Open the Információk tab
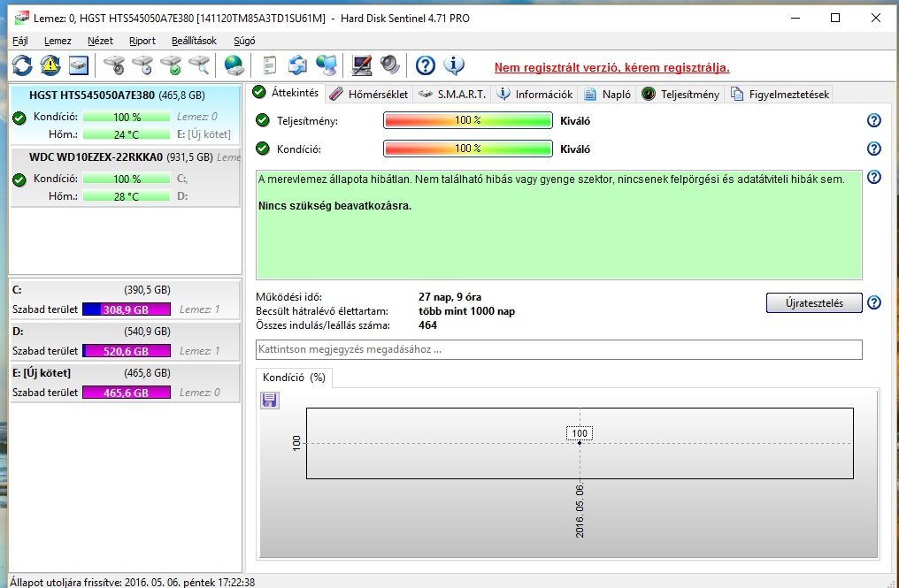 [534, 94]
